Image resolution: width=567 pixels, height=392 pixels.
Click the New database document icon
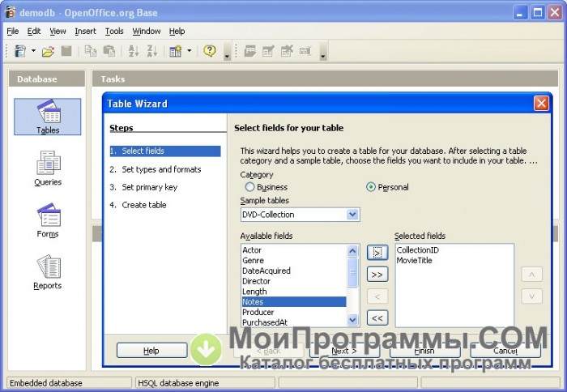coord(20,51)
